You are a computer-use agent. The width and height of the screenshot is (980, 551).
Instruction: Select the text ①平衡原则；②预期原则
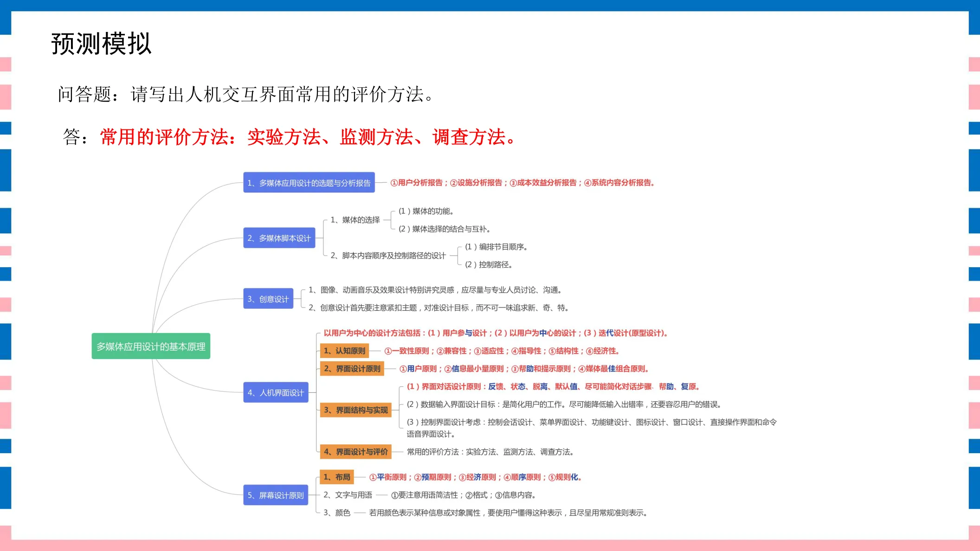(476, 477)
